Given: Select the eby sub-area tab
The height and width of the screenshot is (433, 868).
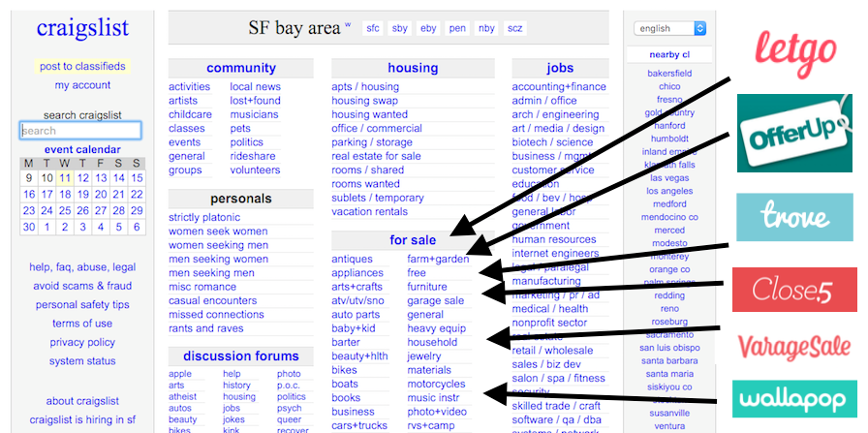Looking at the screenshot, I should click(x=428, y=28).
